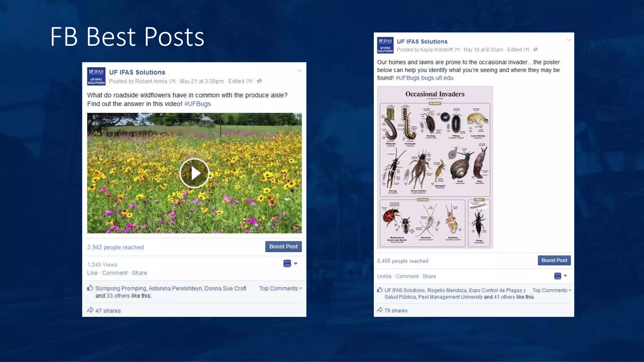Click share arrow icon next to 47 shares
644x362 pixels.
[90, 310]
